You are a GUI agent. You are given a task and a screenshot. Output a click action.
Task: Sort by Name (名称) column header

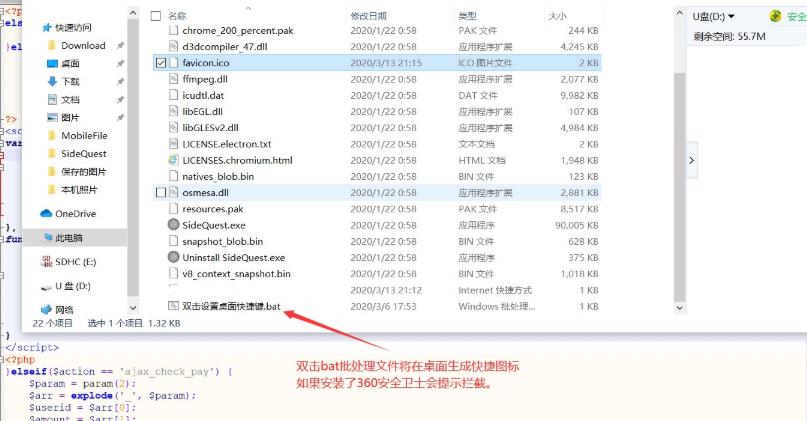(x=178, y=16)
